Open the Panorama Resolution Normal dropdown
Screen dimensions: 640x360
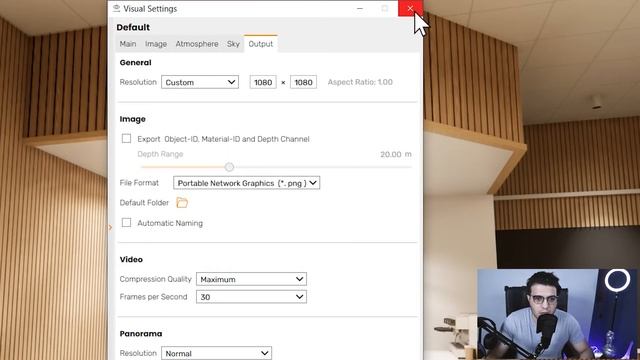[216, 353]
